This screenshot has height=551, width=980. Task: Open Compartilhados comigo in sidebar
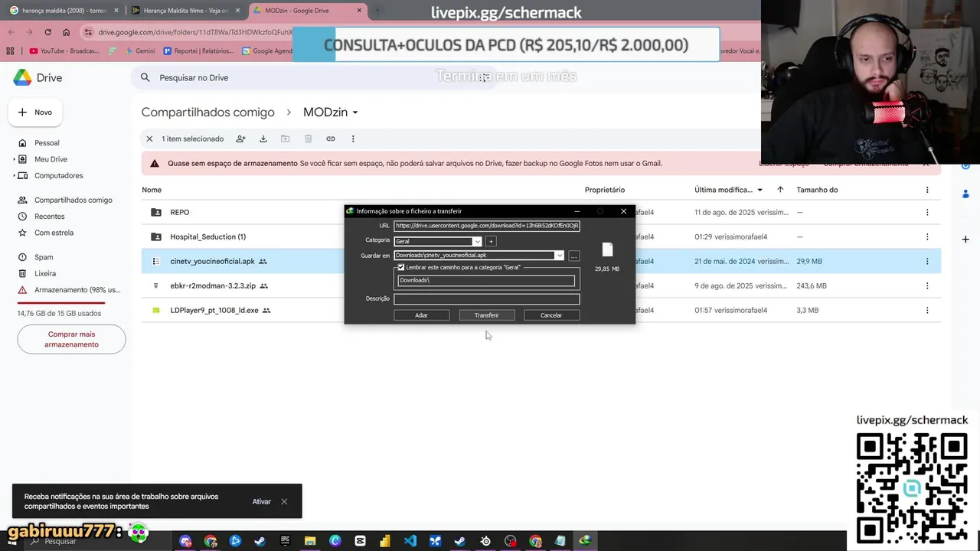coord(73,200)
